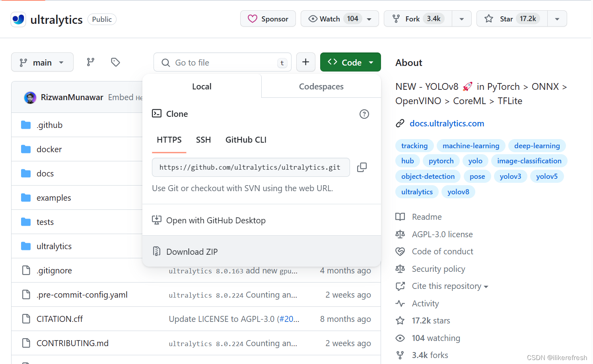Click the .gitignore file icon

coord(26,270)
